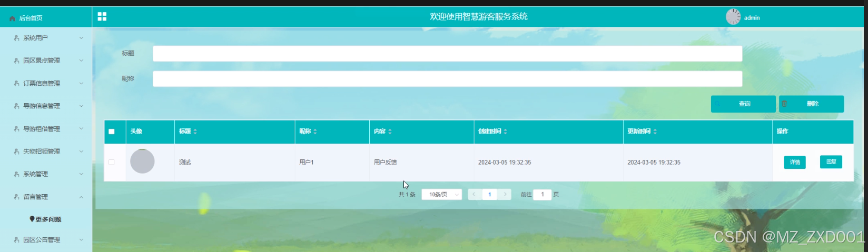This screenshot has width=868, height=252.
Task: Click the icon beside 导游租借管理
Action: point(16,128)
